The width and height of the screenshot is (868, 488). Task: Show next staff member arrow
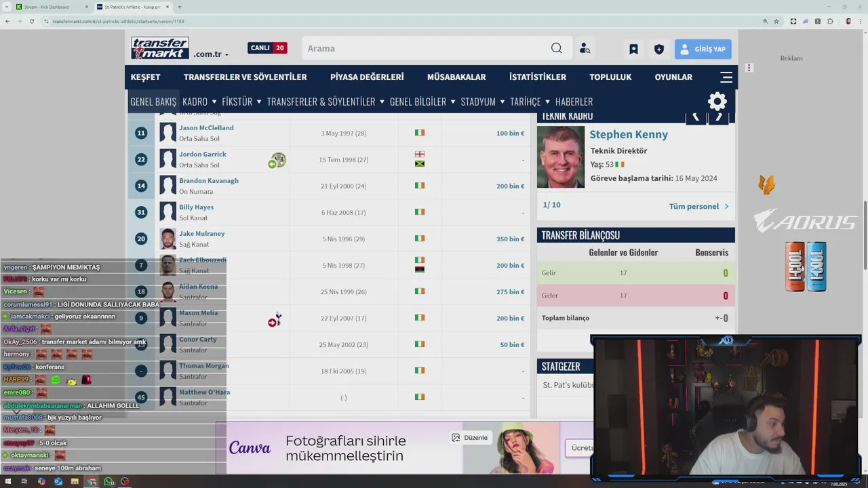point(719,117)
